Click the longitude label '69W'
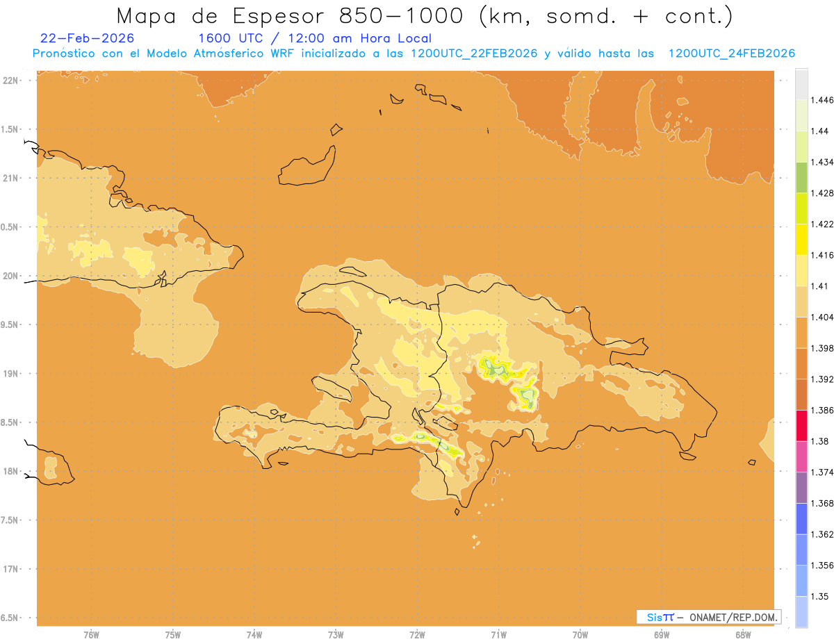Viewport: 834px width, 644px height. (x=662, y=635)
